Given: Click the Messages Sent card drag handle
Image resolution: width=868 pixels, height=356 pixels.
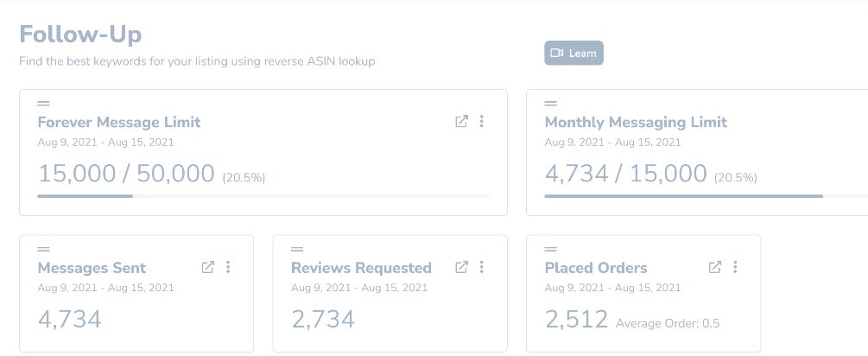Looking at the screenshot, I should coord(43,249).
